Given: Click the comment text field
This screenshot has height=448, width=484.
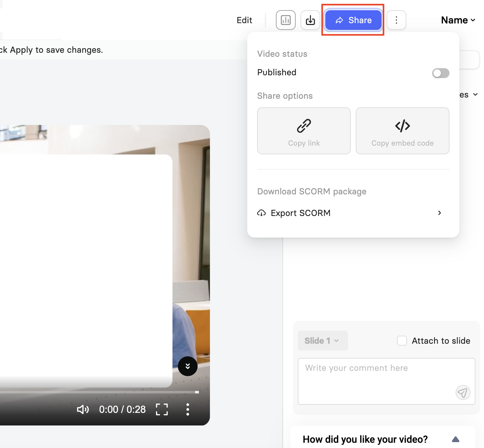Looking at the screenshot, I should click(386, 381).
